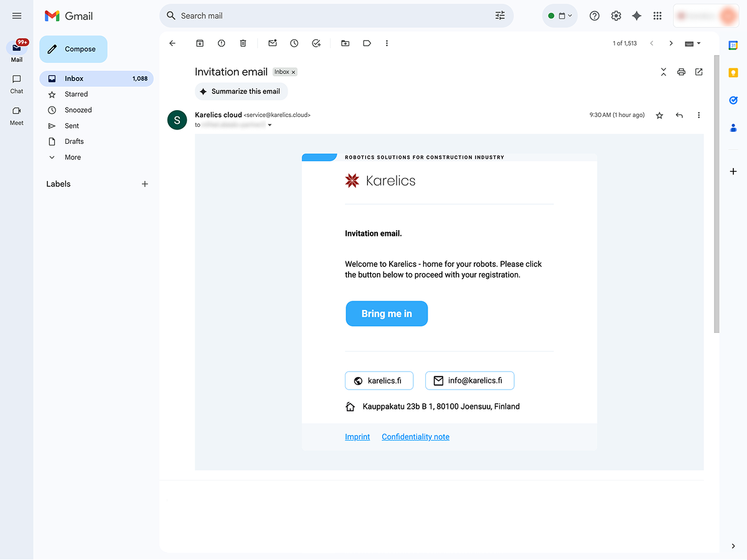Toggle the main menu hamburger button
The width and height of the screenshot is (747, 560).
(x=17, y=16)
